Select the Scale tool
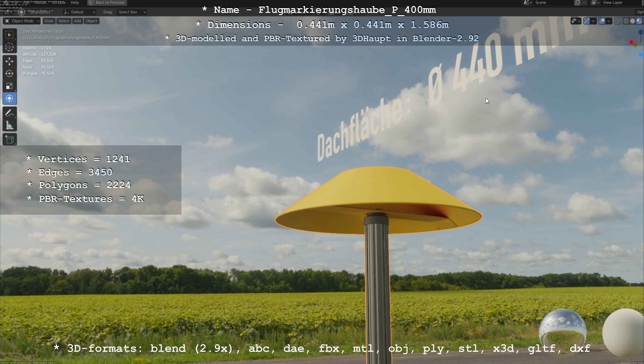Screen dimensions: 644x364 9,86
